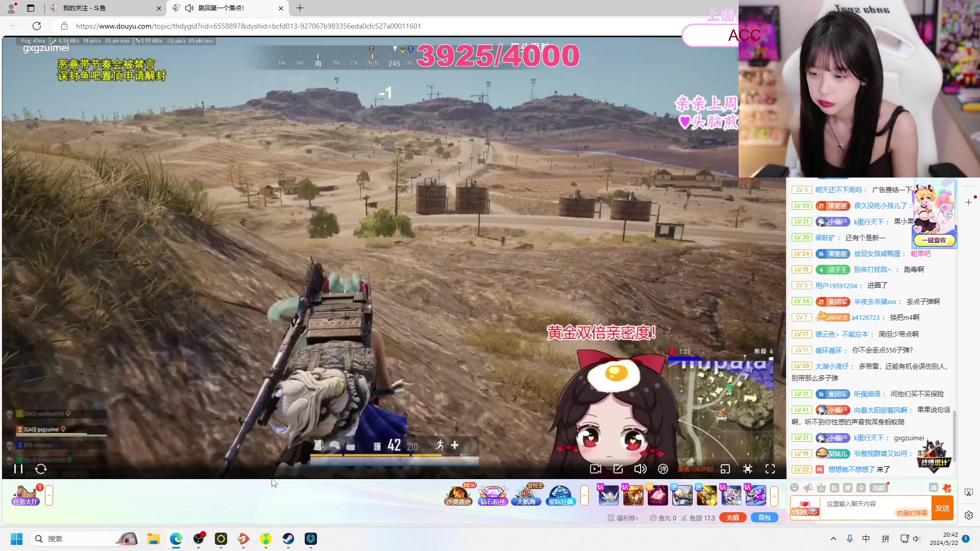Open the feedback edit icon on player bar

point(618,469)
